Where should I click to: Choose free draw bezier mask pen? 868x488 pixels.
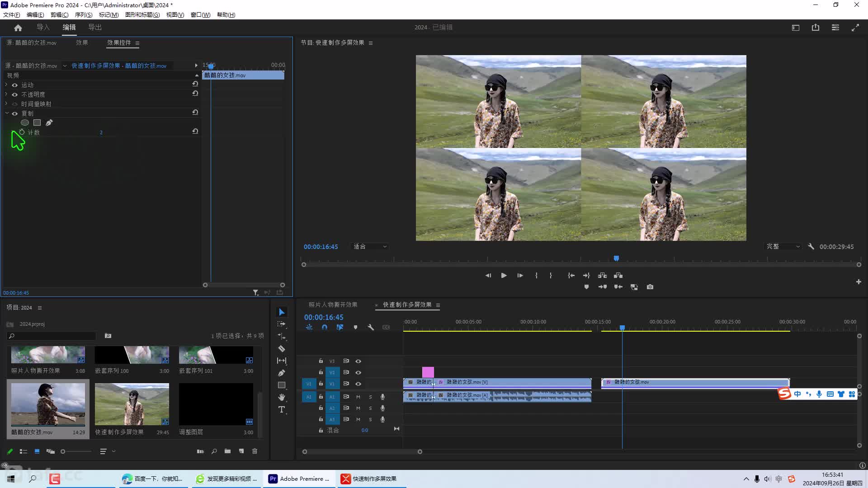click(x=49, y=122)
